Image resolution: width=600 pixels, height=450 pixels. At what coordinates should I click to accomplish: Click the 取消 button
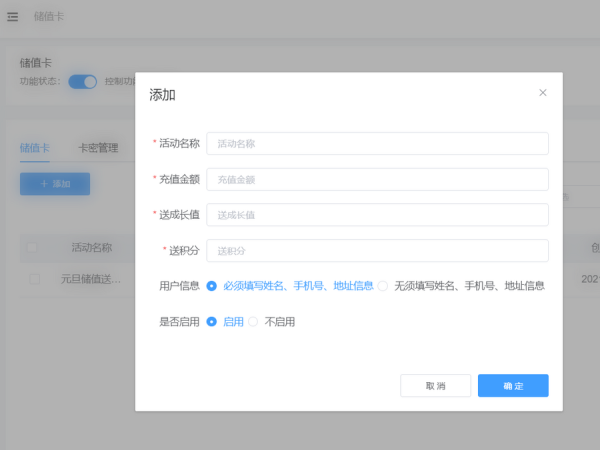(x=435, y=386)
